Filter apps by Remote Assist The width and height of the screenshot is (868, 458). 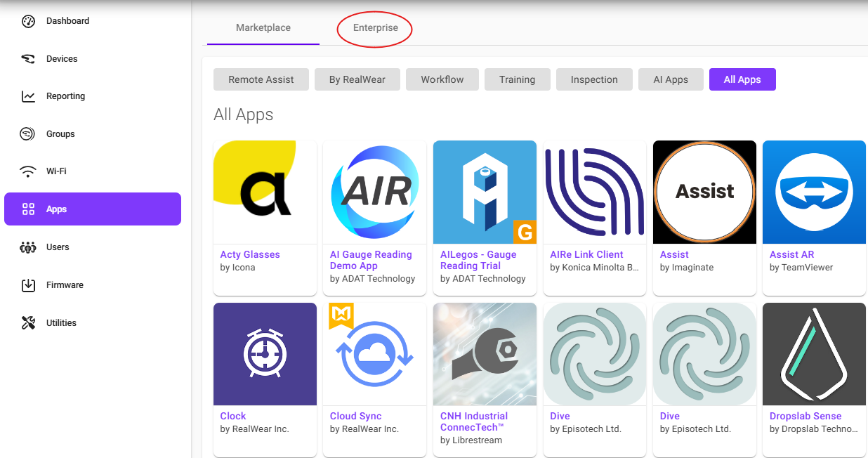[x=261, y=79]
